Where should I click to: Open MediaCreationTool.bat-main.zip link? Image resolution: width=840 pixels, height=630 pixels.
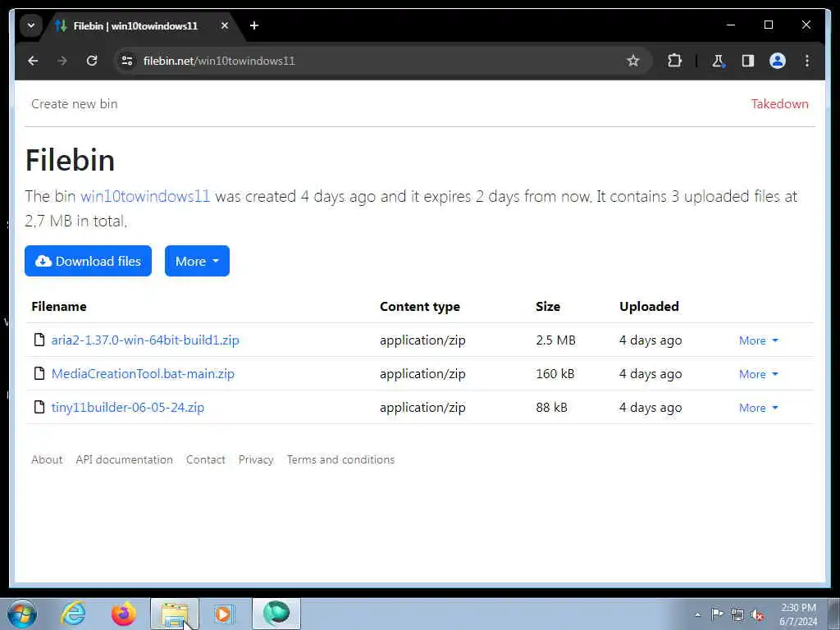point(143,374)
